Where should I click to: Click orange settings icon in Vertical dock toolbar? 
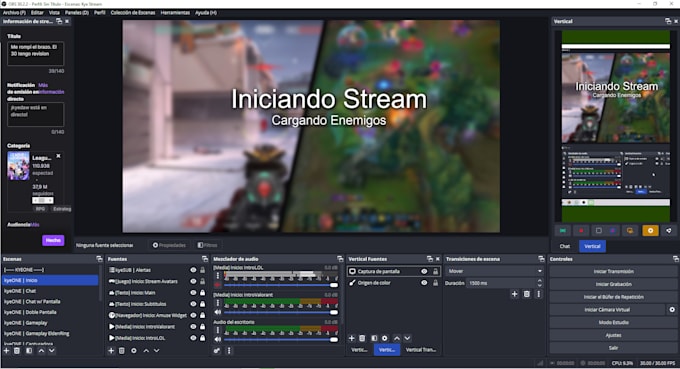coord(651,231)
